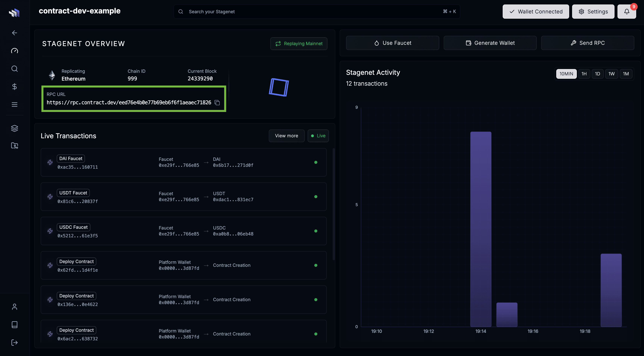Image resolution: width=644 pixels, height=356 pixels.
Task: Open the dollar sign faucet icon
Action: click(x=15, y=86)
